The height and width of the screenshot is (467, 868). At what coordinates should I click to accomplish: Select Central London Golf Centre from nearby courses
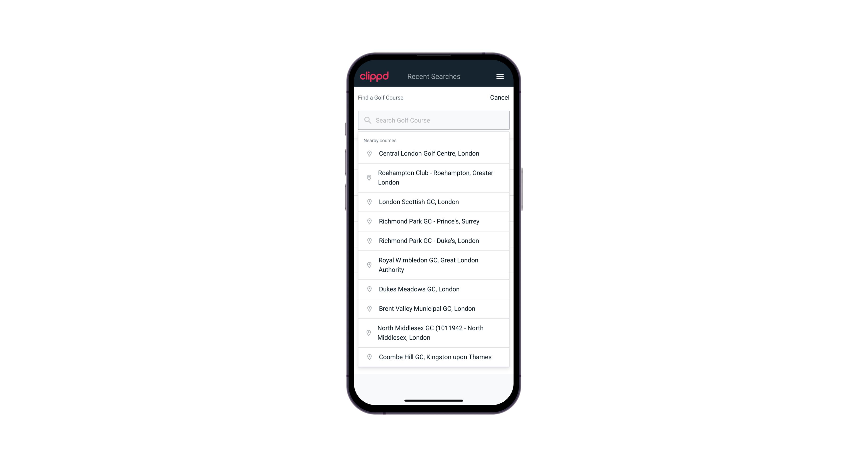click(434, 153)
